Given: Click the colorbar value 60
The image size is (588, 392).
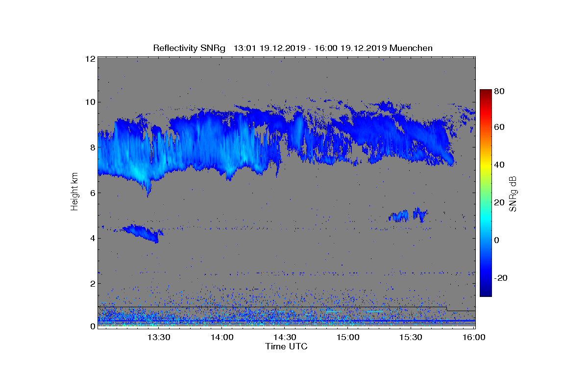Looking at the screenshot, I should pyautogui.click(x=500, y=127).
